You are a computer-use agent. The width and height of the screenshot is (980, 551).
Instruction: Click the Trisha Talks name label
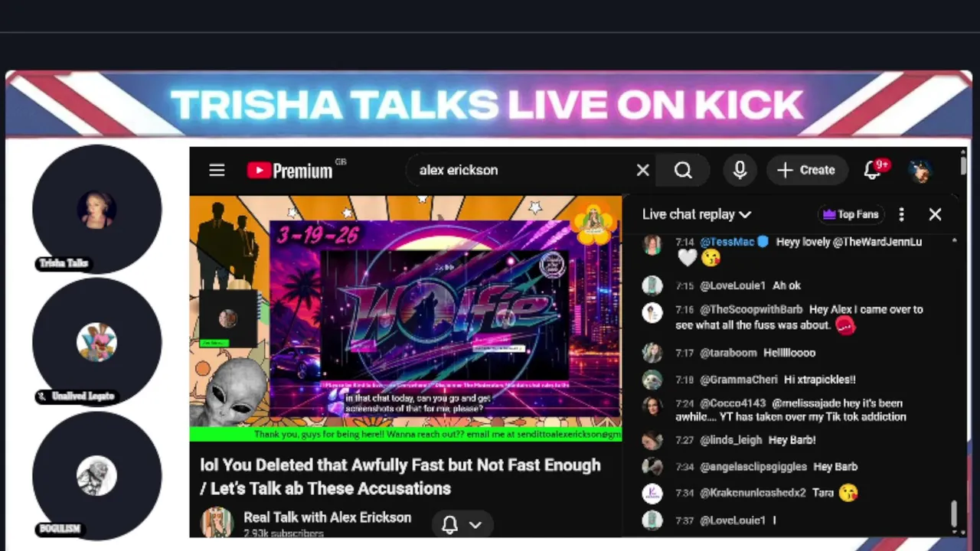[64, 263]
